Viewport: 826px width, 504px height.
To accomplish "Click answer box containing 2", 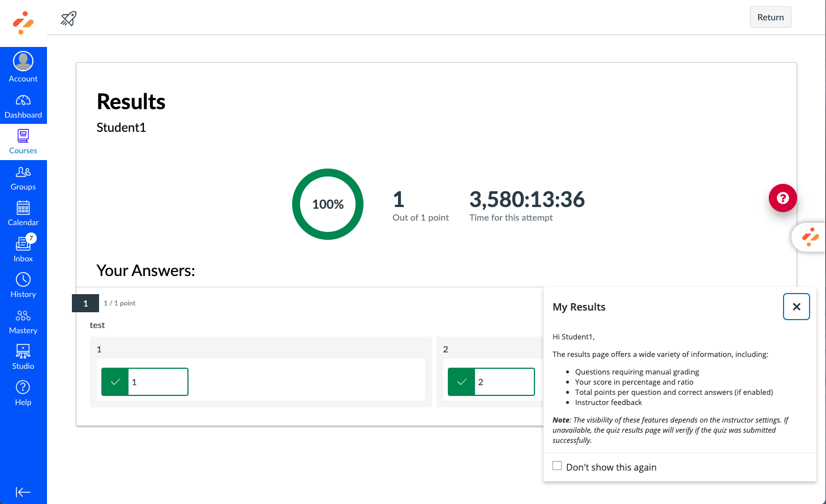I will coord(491,382).
